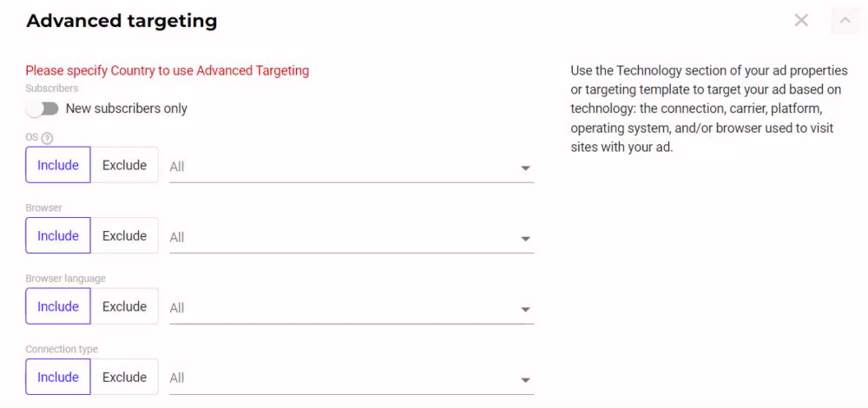Click the OS selection field showing All
Viewport: 868px width, 408px height.
point(352,167)
